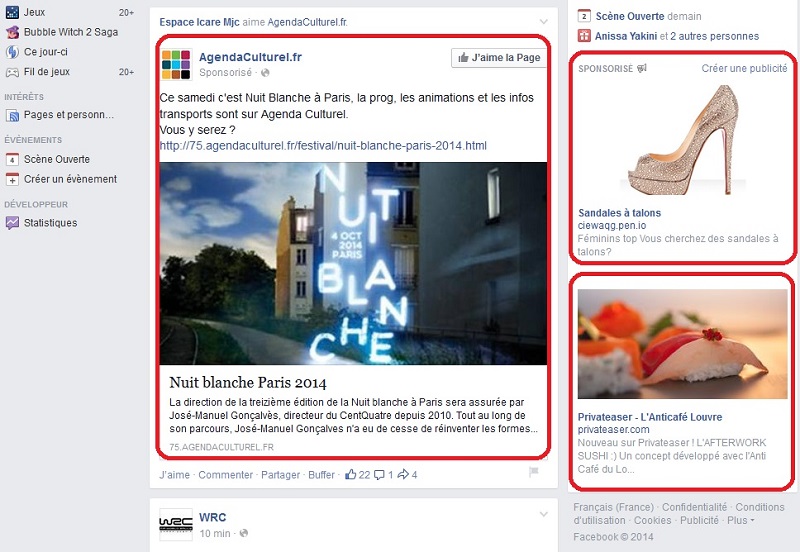Select the Ce jour-ci sidebar icon
The image size is (800, 552).
click(12, 52)
